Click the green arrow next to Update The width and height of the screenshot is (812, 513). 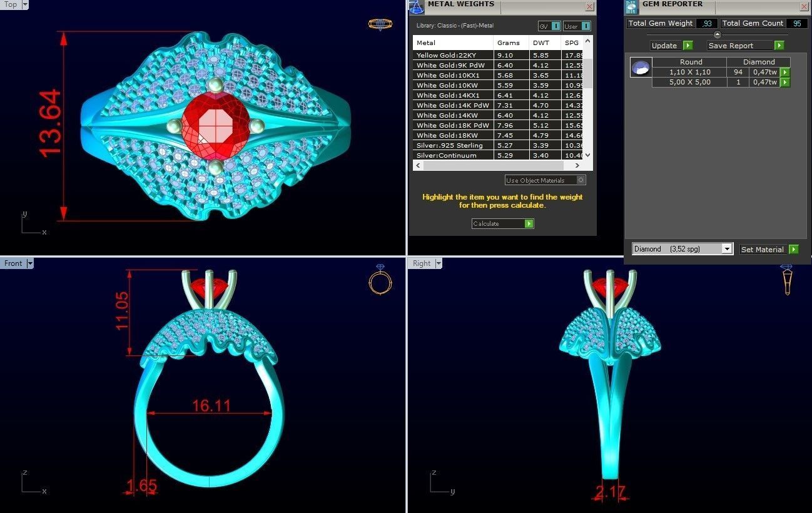688,46
